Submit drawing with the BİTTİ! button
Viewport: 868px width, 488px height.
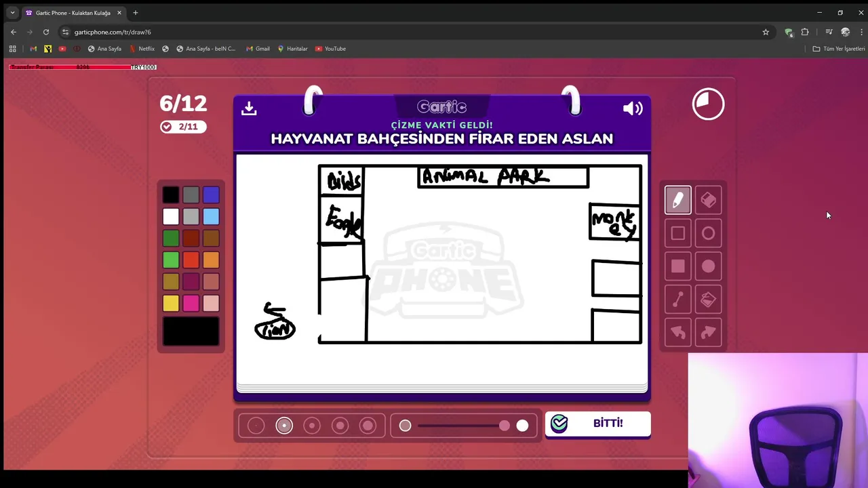click(598, 424)
